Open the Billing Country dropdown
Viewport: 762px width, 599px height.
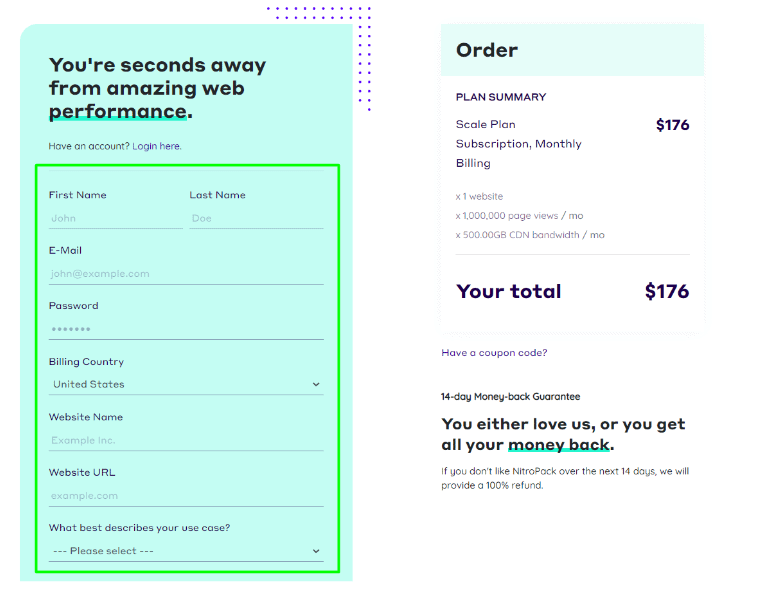tap(186, 384)
